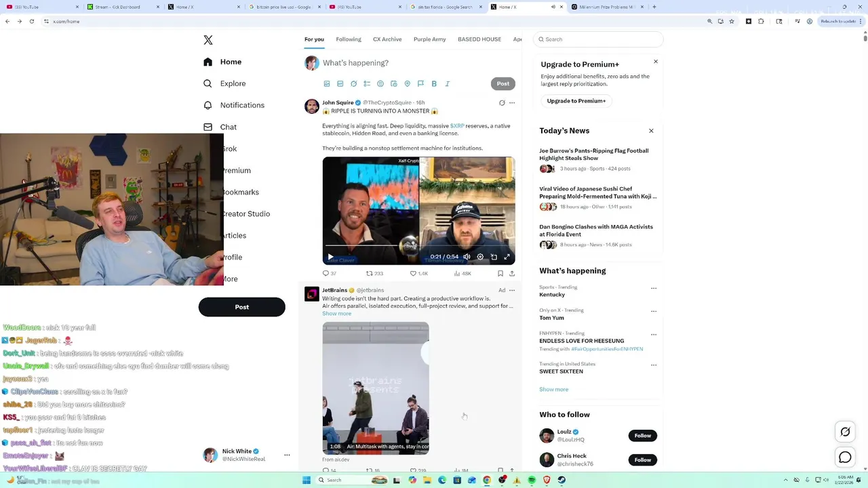Open more options on John Squire's post
Screen dimensions: 868x488
click(x=512, y=103)
